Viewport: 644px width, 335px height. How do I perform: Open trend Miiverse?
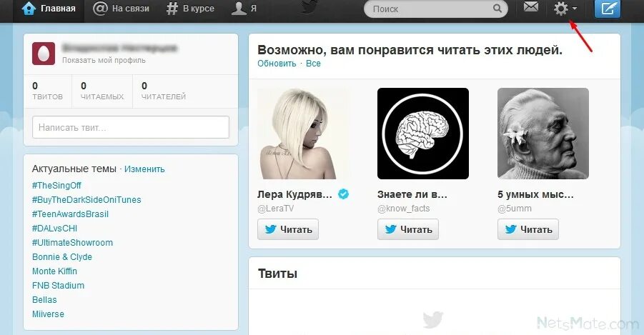click(48, 314)
